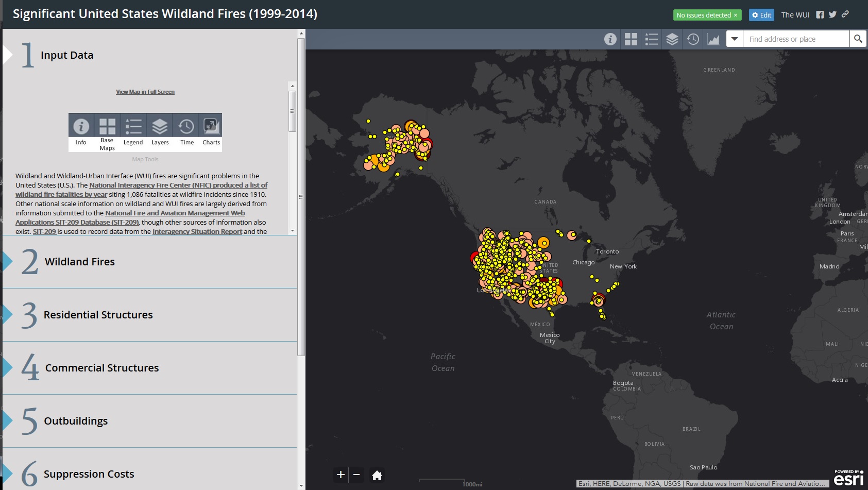The height and width of the screenshot is (490, 868).
Task: Open the search source dropdown arrow
Action: click(735, 39)
